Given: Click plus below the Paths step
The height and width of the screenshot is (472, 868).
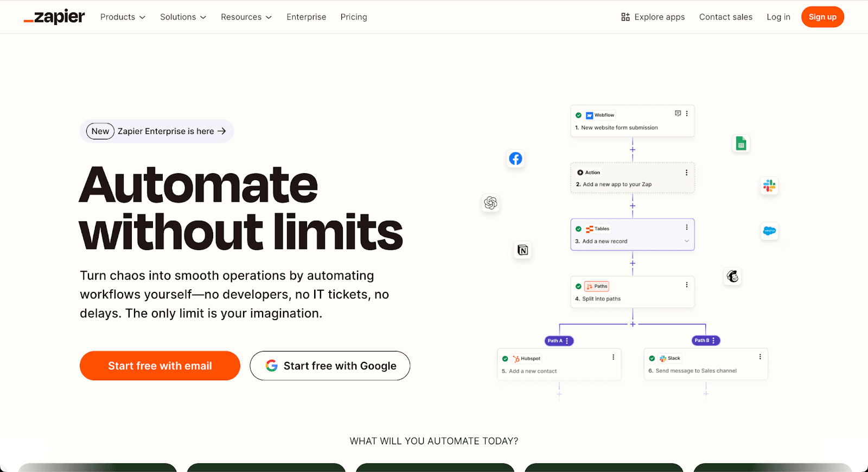Looking at the screenshot, I should pos(633,324).
